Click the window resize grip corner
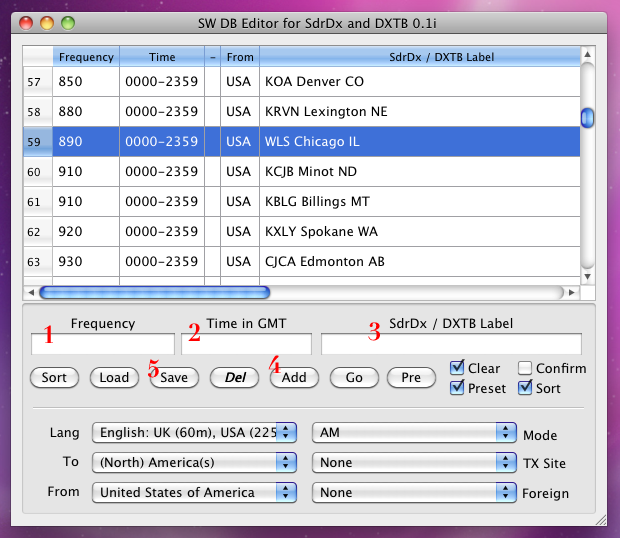The height and width of the screenshot is (538, 620). pos(601,520)
